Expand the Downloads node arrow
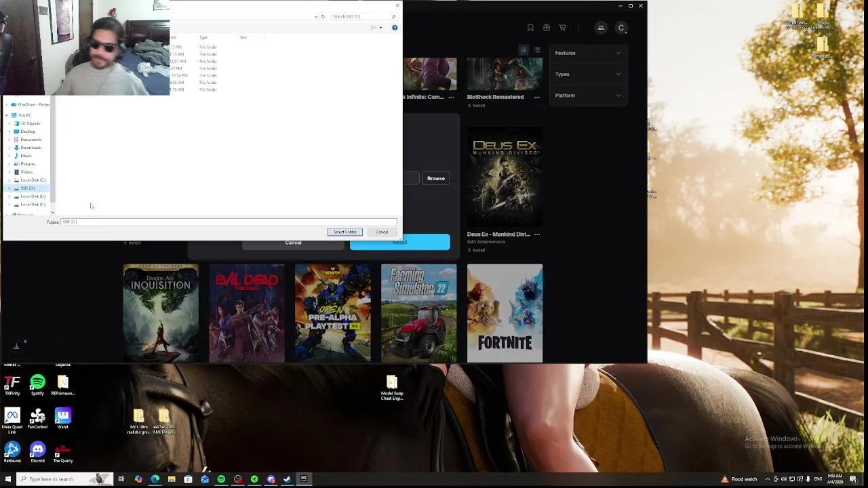This screenshot has width=868, height=488. pos(9,148)
